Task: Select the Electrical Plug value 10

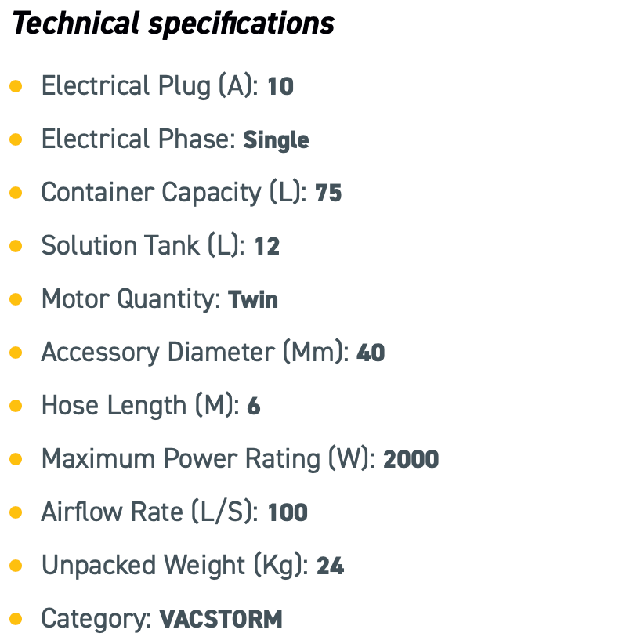Action: pyautogui.click(x=280, y=87)
